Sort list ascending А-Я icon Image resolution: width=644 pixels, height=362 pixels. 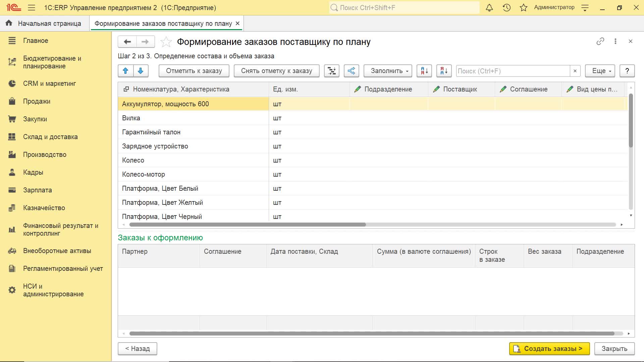pyautogui.click(x=424, y=71)
